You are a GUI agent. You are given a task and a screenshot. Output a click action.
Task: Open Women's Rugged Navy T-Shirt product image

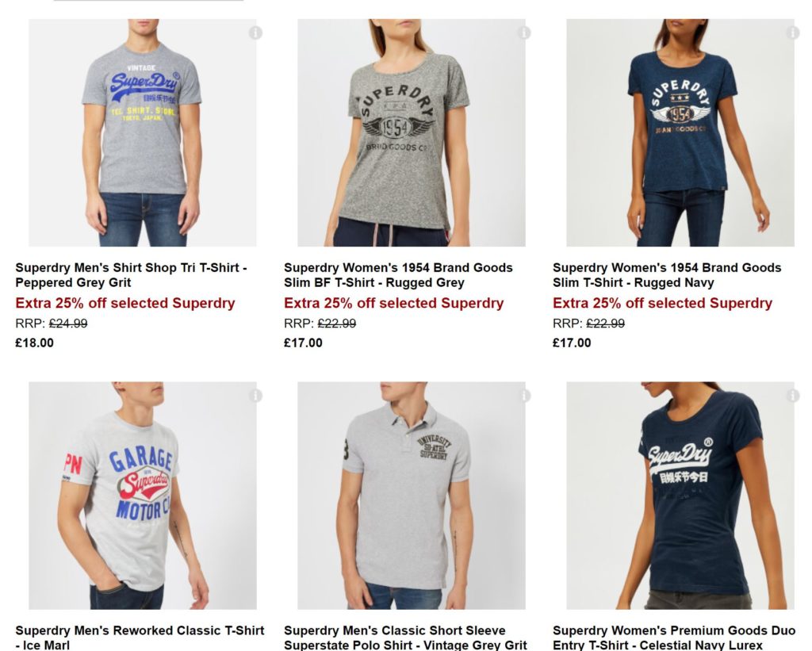pyautogui.click(x=680, y=132)
